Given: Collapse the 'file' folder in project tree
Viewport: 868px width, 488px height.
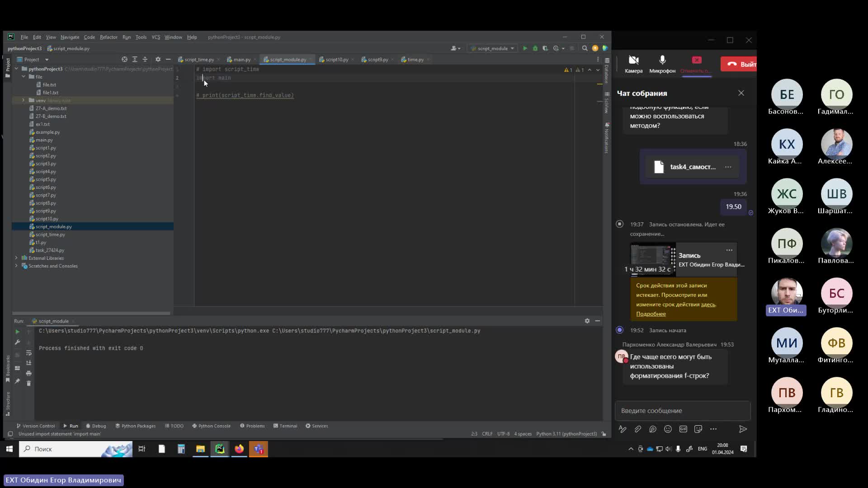Looking at the screenshot, I should pos(24,77).
